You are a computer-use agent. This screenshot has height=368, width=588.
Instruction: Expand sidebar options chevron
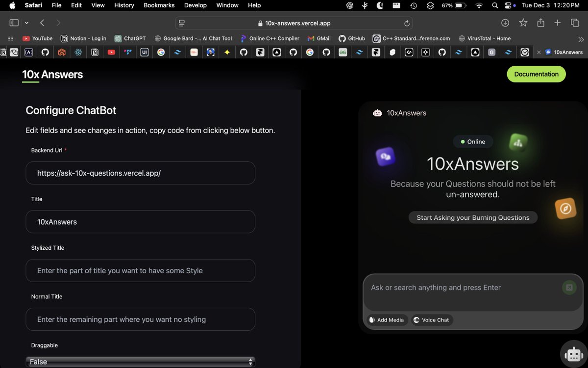tap(26, 23)
